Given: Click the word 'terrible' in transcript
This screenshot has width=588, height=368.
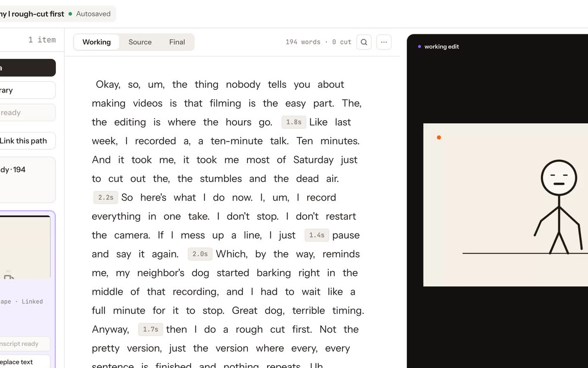Looking at the screenshot, I should coord(309,311).
